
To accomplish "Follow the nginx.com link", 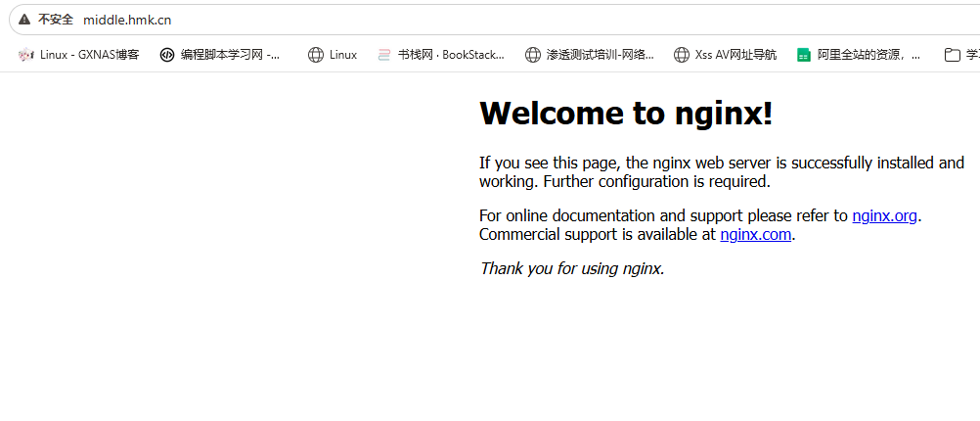I will [756, 235].
